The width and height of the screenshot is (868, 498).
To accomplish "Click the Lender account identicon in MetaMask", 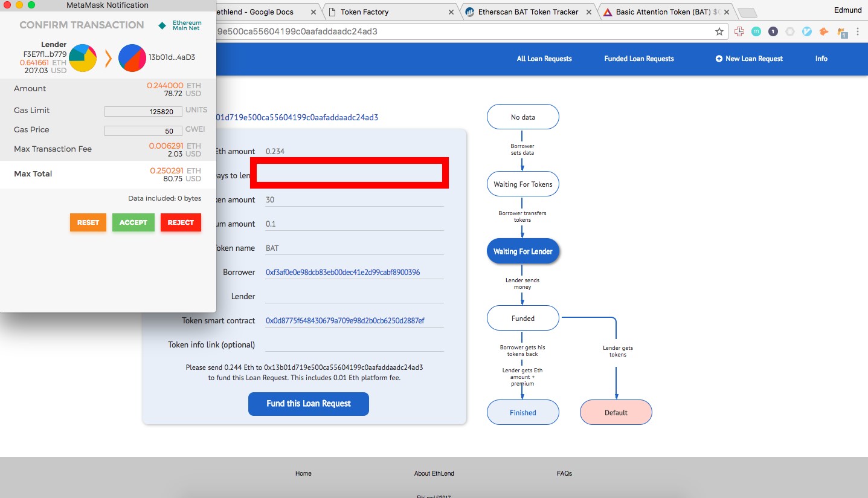I will (x=83, y=57).
